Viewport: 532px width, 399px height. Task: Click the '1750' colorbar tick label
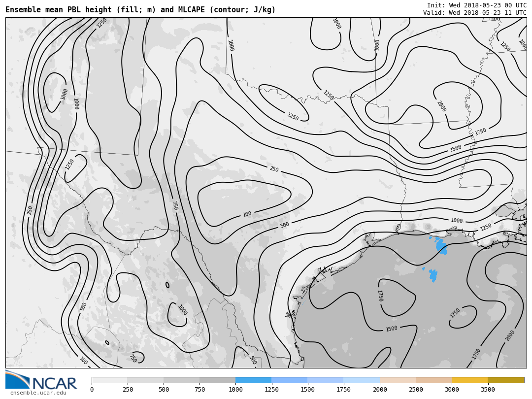(343, 390)
